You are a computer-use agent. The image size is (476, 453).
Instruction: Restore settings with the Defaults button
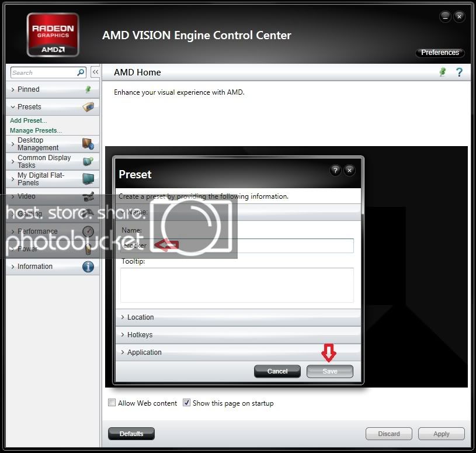click(x=131, y=434)
